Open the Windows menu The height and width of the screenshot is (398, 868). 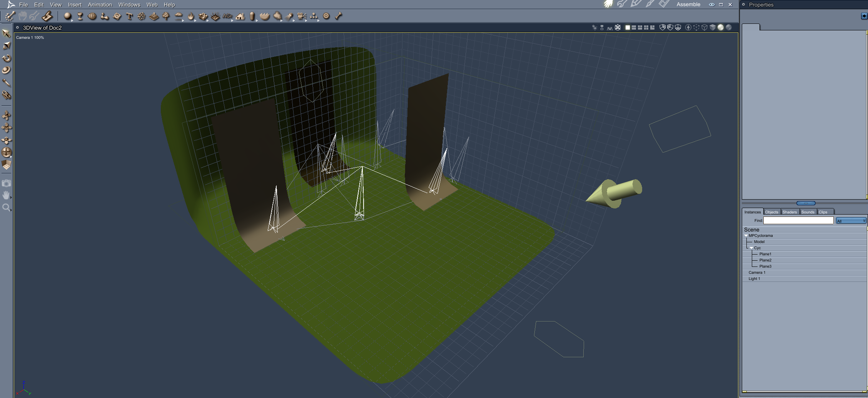point(129,5)
